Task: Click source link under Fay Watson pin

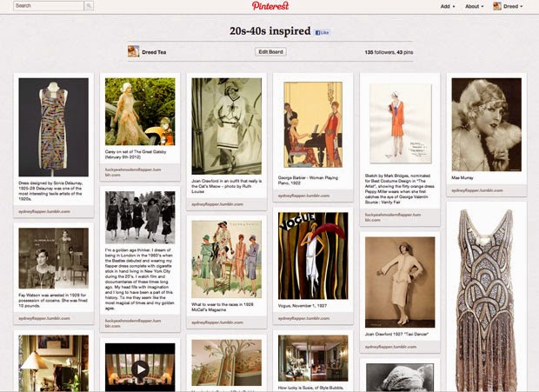Action: tap(44, 318)
